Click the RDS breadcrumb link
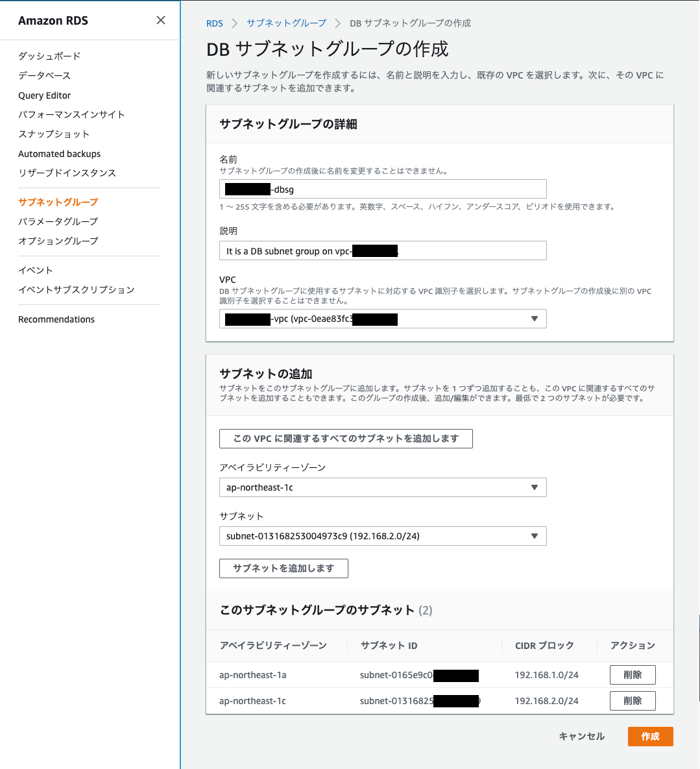 tap(214, 23)
